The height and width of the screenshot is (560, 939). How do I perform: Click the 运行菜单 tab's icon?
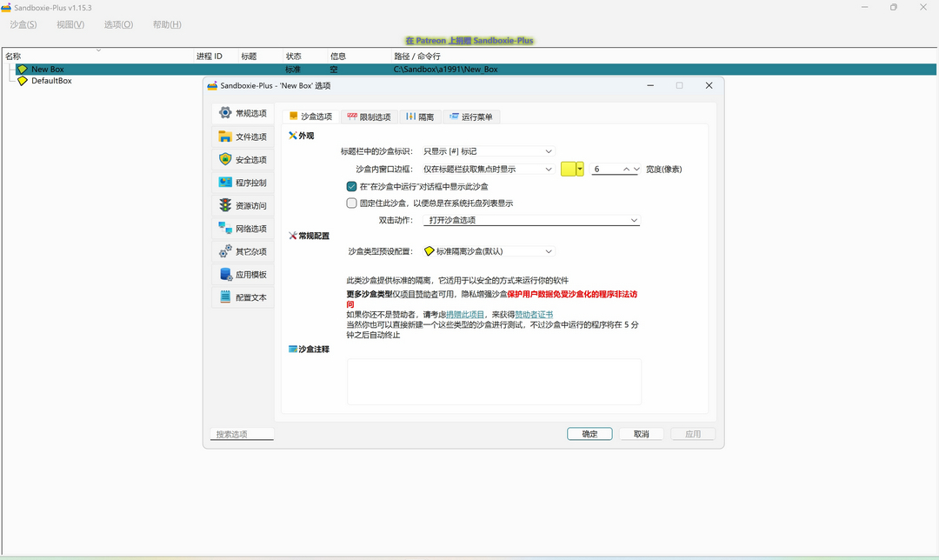point(454,117)
